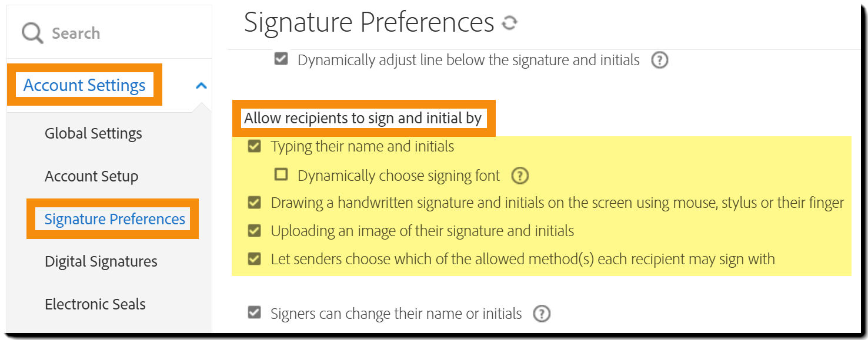Image resolution: width=868 pixels, height=340 pixels.
Task: Open help for dynamically adjusting the signature line
Action: 660,60
